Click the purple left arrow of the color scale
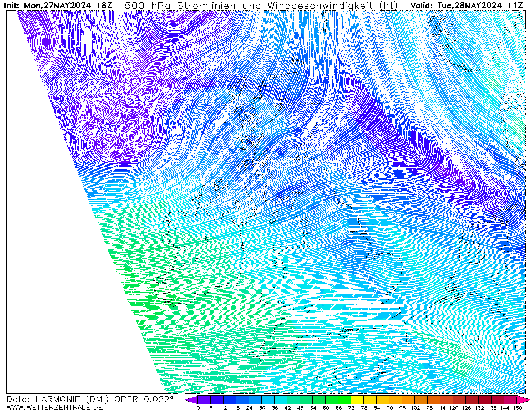 192,400
